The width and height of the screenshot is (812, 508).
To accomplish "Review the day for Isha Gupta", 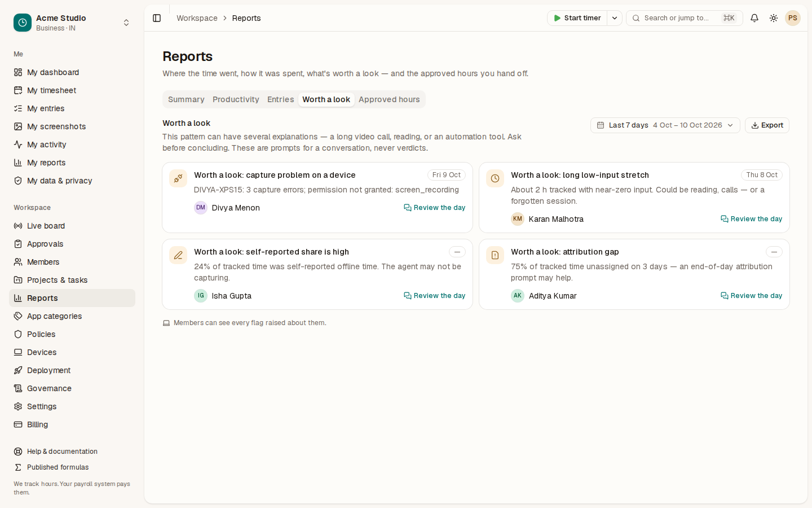I will 435,296.
